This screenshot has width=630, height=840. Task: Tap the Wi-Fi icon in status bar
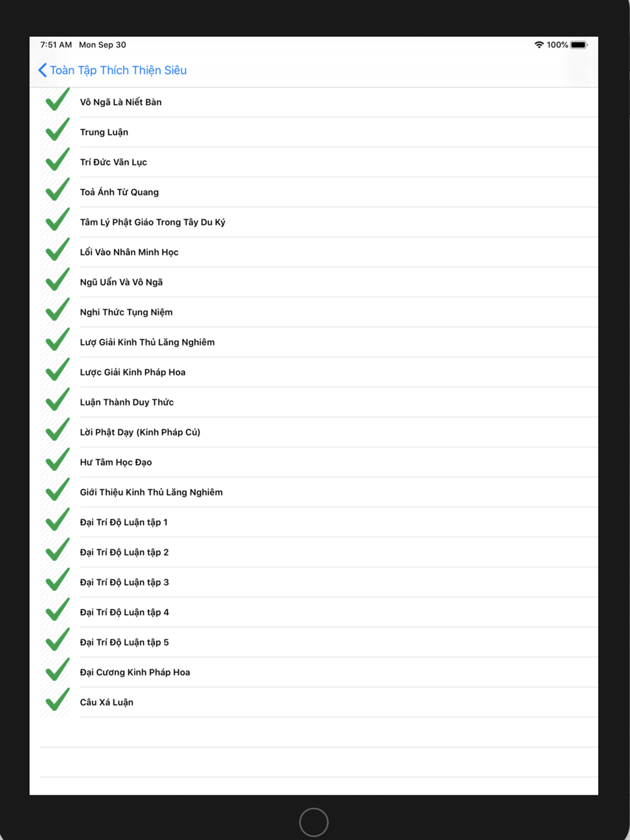[539, 45]
